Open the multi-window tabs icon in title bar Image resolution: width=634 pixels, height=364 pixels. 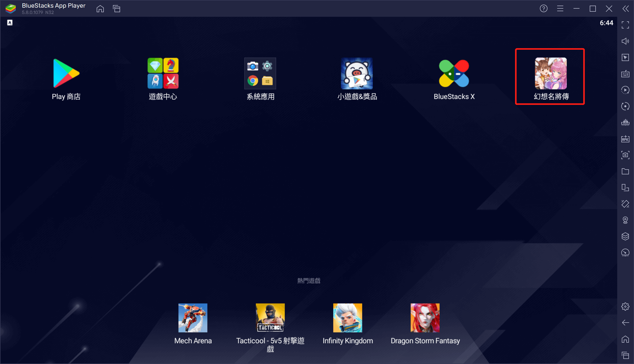click(x=117, y=9)
